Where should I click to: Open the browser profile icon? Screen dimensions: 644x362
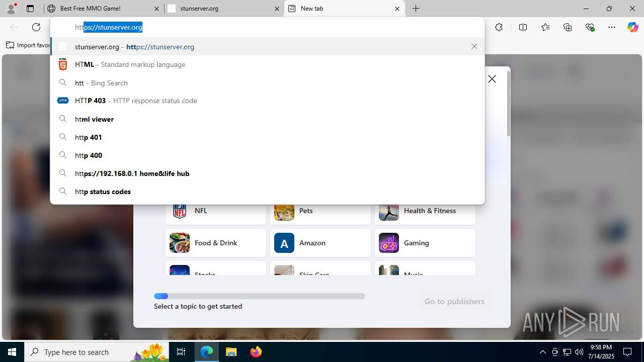(11, 9)
